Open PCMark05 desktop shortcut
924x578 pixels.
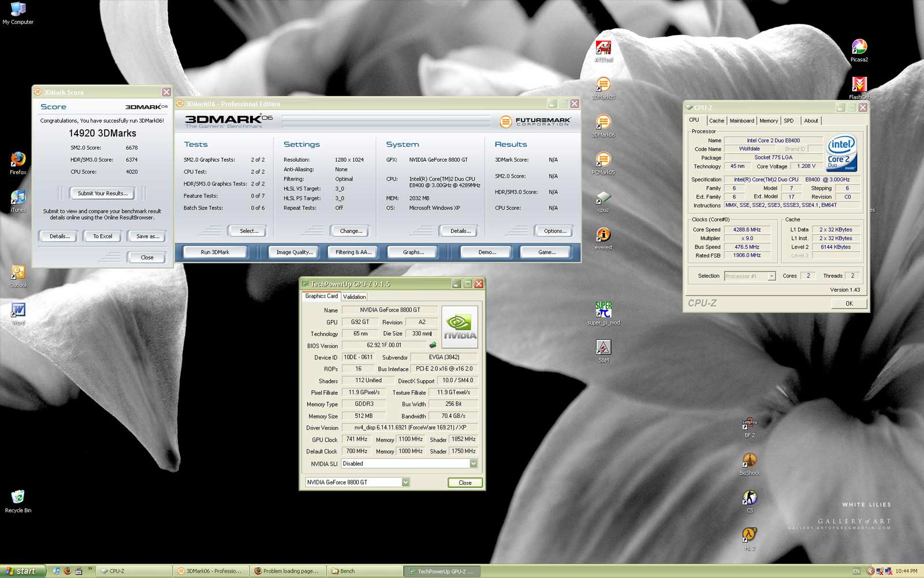(x=603, y=164)
